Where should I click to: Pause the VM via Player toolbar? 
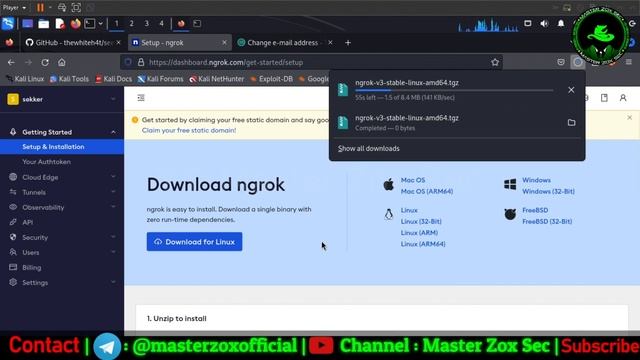(x=40, y=7)
